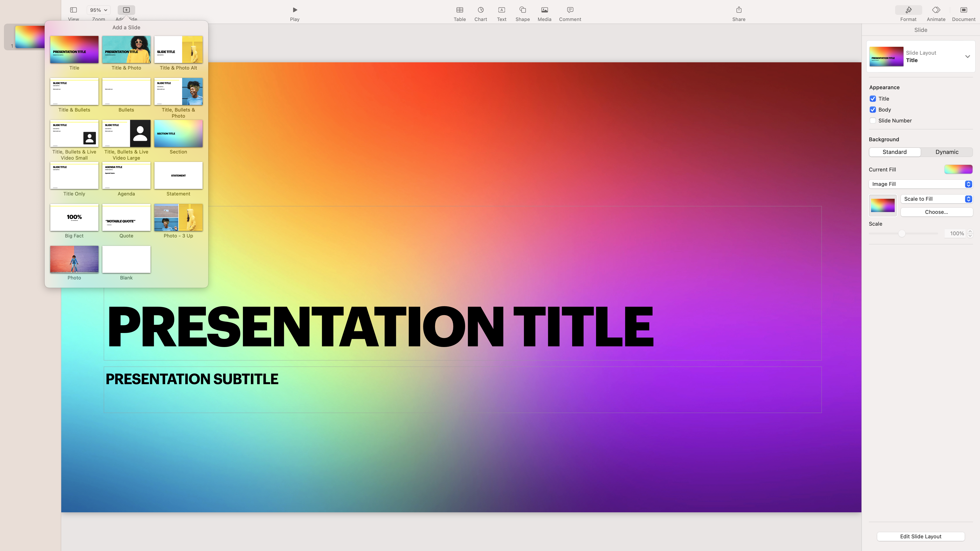Insert a Chart from the toolbar
980x551 pixels.
(x=481, y=10)
